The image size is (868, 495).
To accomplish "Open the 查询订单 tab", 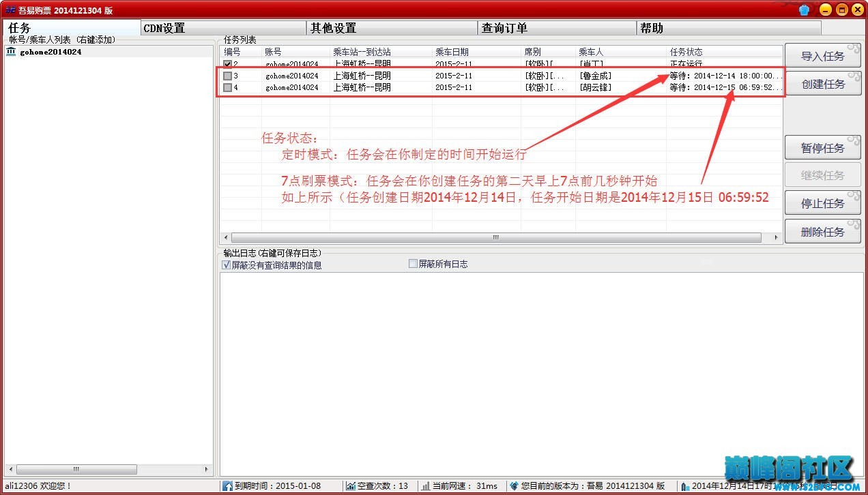I will (x=504, y=28).
